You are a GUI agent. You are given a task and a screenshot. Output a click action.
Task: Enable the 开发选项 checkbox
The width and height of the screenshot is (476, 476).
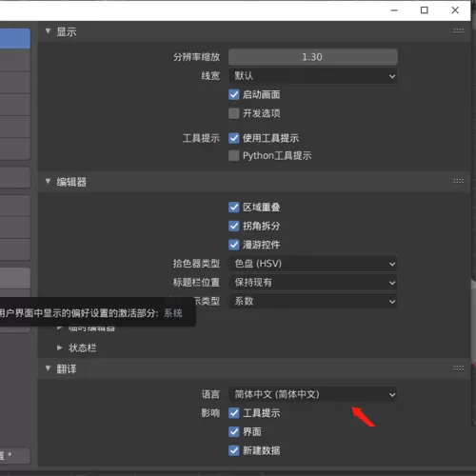[x=234, y=113]
